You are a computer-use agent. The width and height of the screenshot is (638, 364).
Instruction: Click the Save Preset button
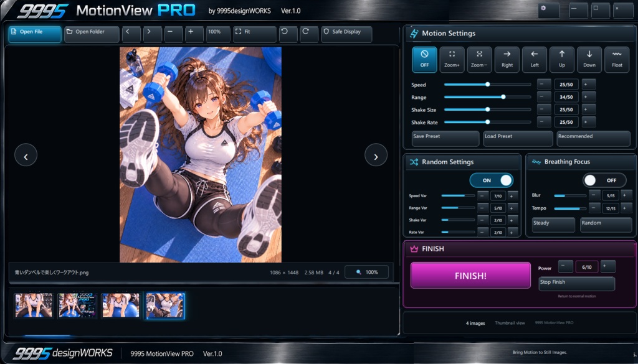[445, 139]
